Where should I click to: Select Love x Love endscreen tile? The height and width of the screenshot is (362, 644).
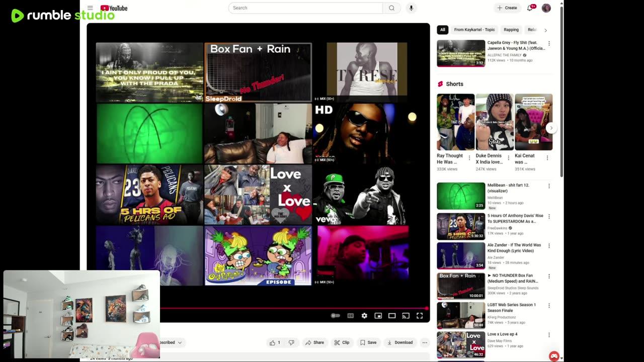(x=258, y=195)
